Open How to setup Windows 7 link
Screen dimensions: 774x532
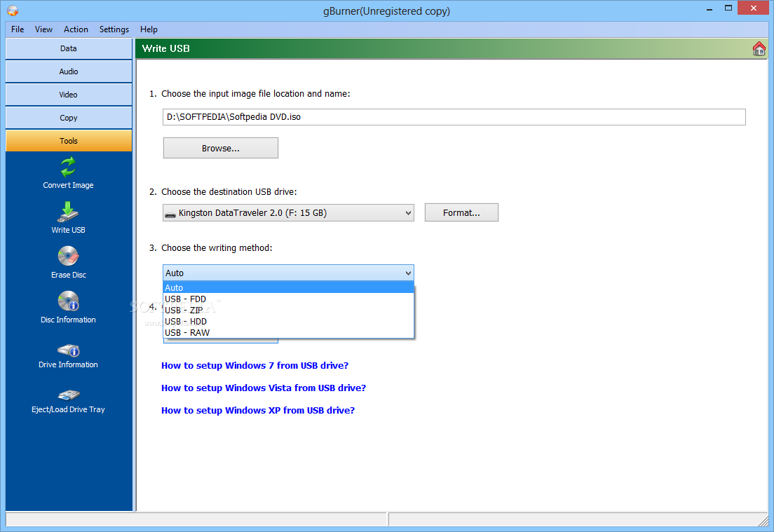pyautogui.click(x=254, y=366)
